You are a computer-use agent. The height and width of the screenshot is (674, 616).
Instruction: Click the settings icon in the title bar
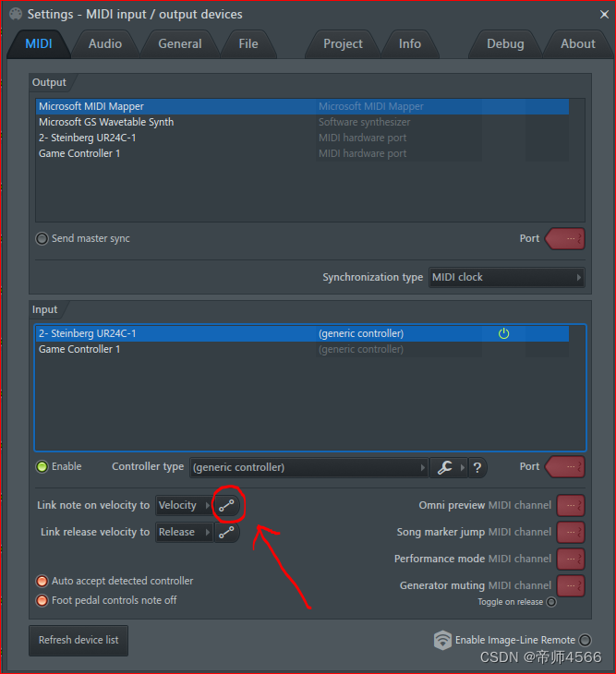point(16,14)
